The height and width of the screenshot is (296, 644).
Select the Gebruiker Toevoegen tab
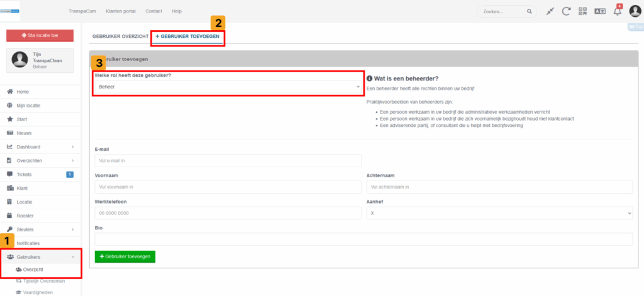[x=187, y=37]
